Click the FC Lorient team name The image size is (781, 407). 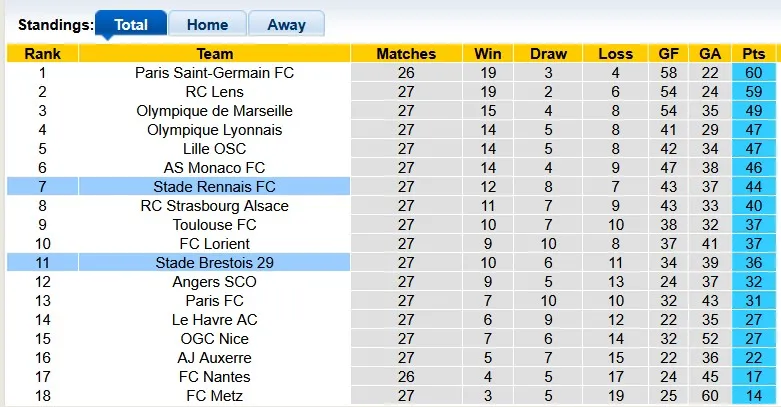tap(214, 244)
